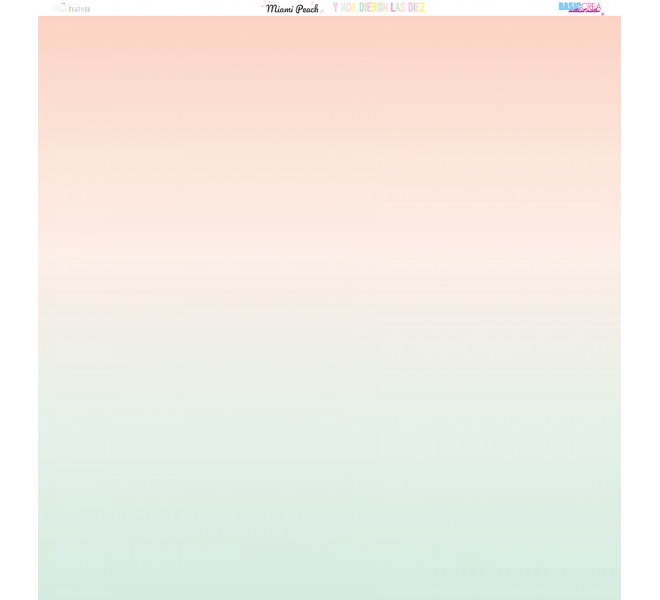Click the small pink heart under BasicCrea
Viewport: 660px width, 600px height.
pyautogui.click(x=602, y=14)
